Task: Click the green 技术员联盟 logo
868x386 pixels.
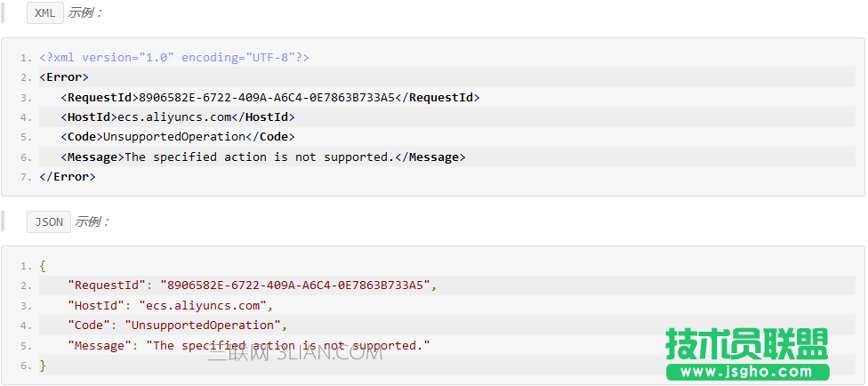Action: click(x=747, y=343)
